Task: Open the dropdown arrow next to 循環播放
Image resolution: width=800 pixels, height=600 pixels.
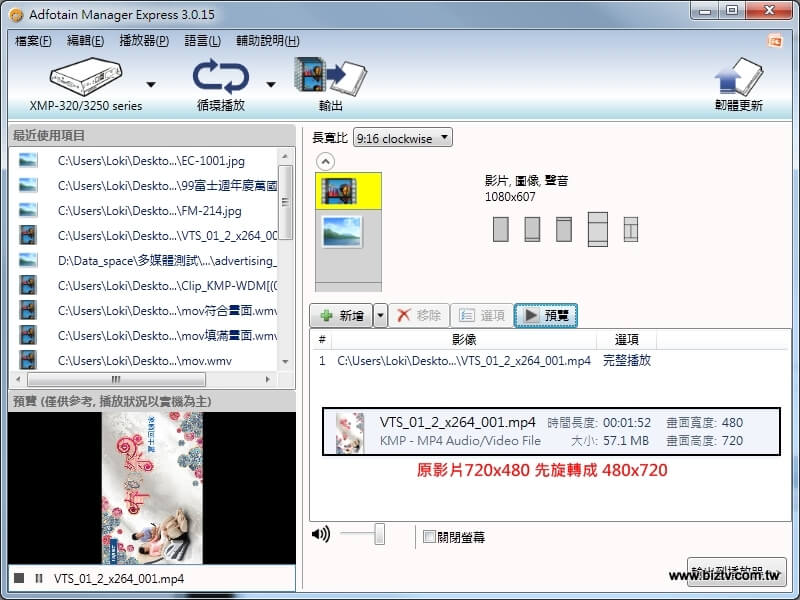Action: click(x=270, y=84)
